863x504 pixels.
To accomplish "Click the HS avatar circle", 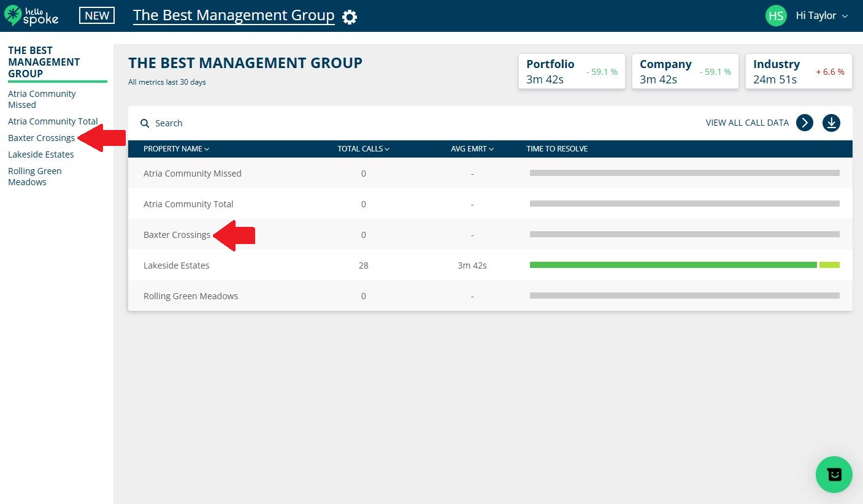I will (x=776, y=15).
